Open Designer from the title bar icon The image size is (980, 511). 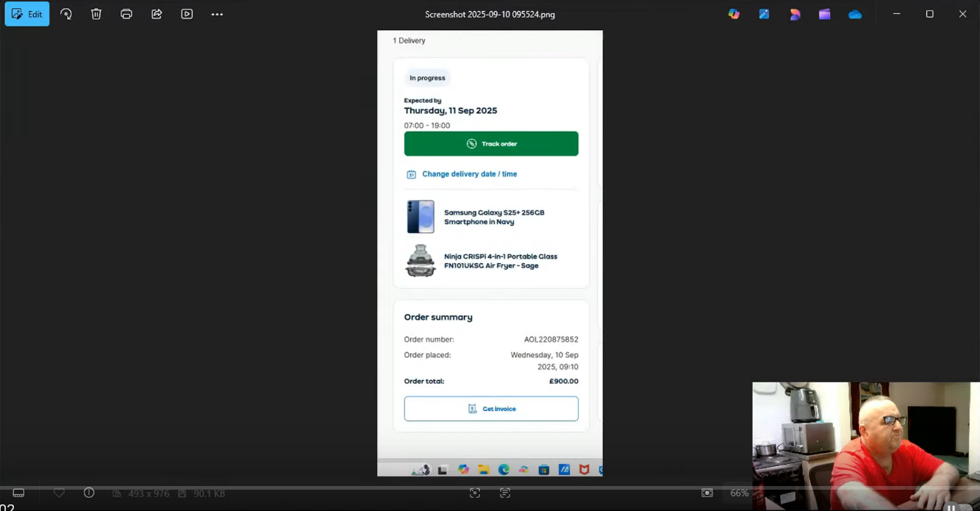(795, 14)
